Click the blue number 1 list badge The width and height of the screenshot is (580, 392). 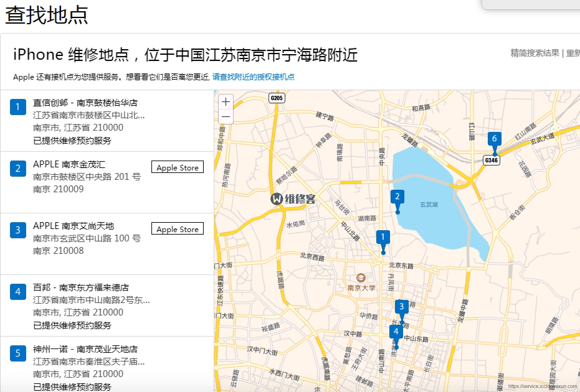[x=18, y=107]
